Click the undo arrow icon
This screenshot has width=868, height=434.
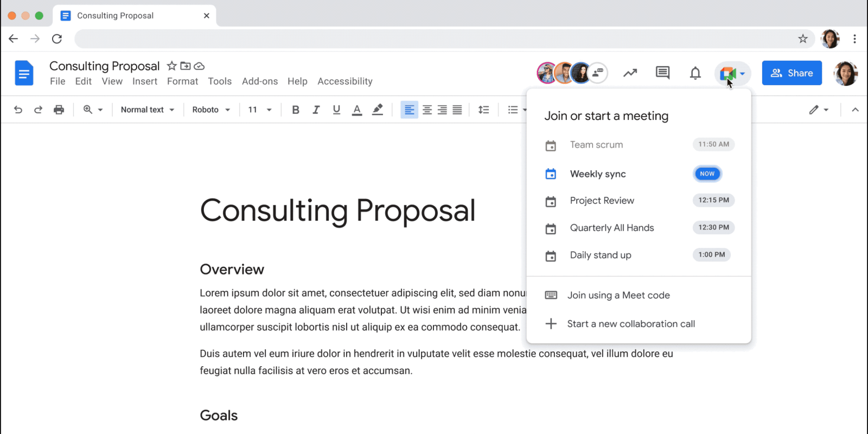coord(18,110)
